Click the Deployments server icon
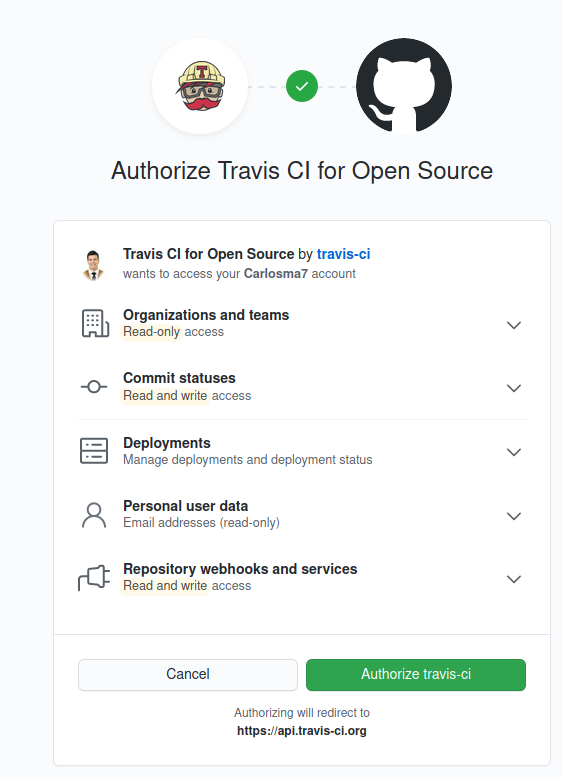This screenshot has height=777, width=563. pos(94,450)
